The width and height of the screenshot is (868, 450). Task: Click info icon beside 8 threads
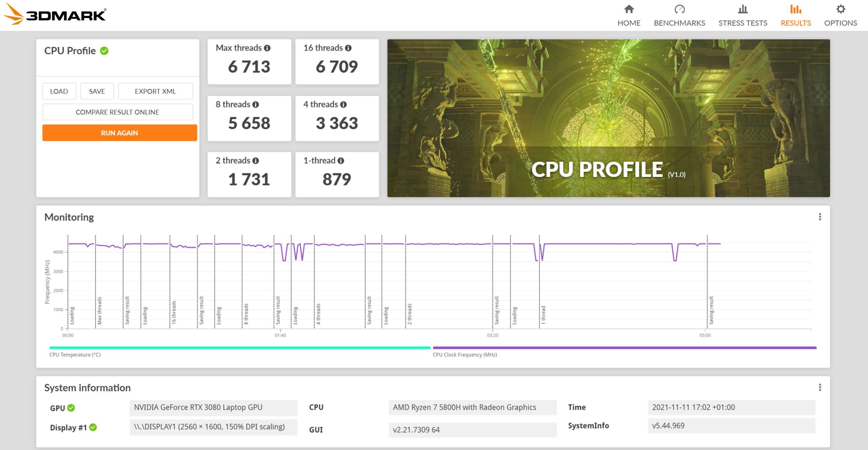256,105
